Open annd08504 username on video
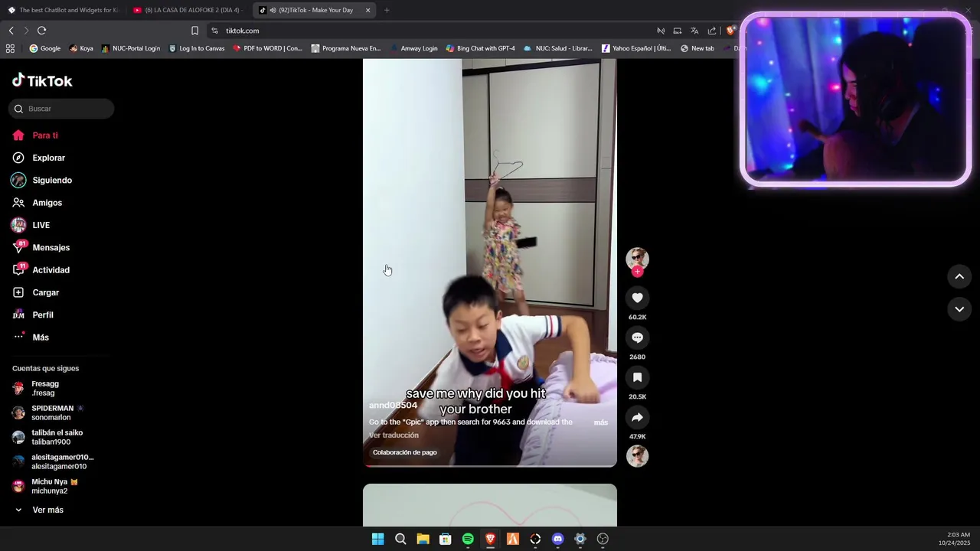 pos(393,405)
